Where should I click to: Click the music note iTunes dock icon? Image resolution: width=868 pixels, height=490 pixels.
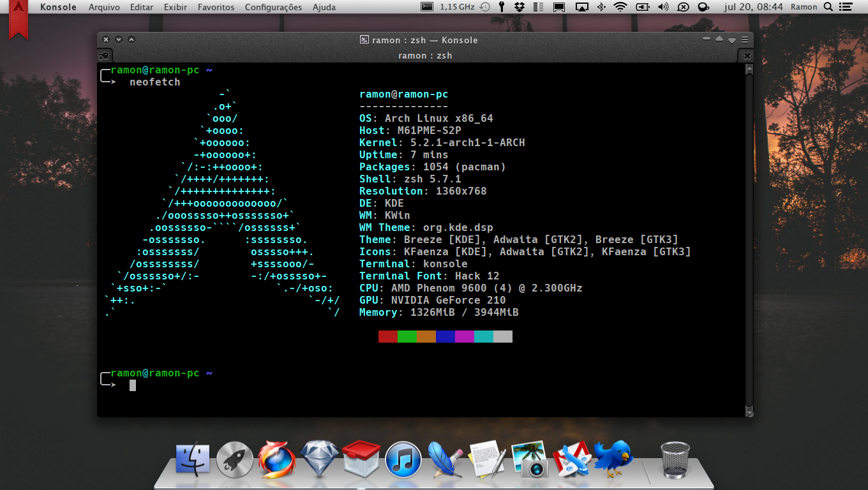click(403, 460)
